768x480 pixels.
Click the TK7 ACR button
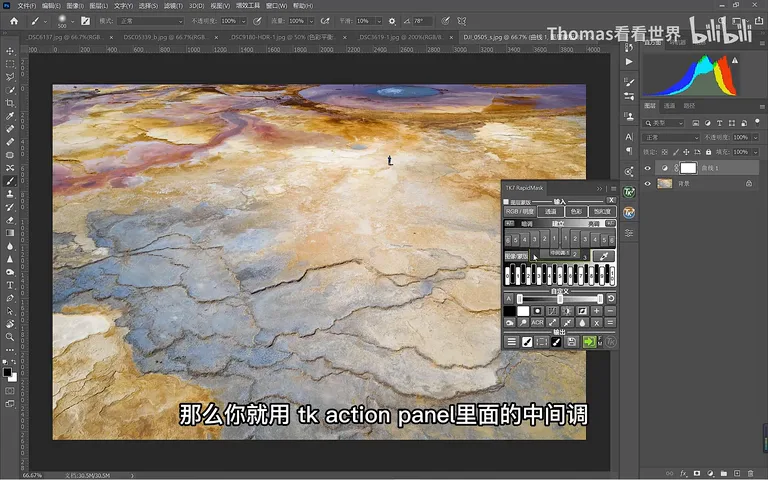pyautogui.click(x=537, y=323)
